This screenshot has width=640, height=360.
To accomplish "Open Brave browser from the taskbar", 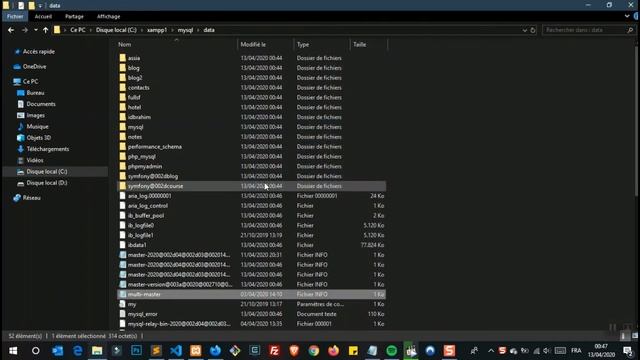I will coord(294,351).
